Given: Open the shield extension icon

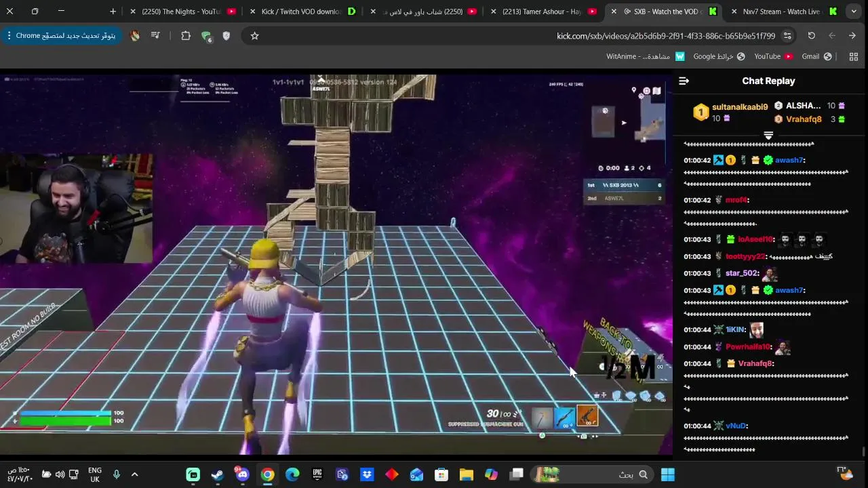Looking at the screenshot, I should [x=226, y=36].
